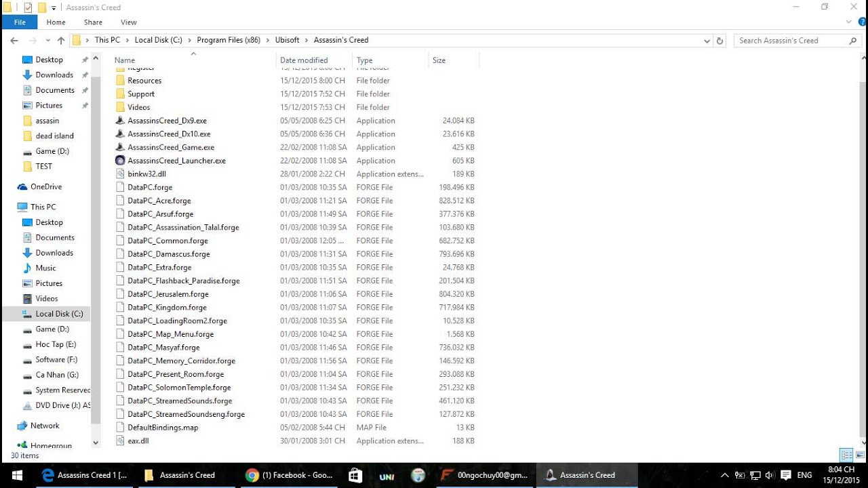
Task: Select the eax.dll file icon
Action: pyautogui.click(x=120, y=441)
